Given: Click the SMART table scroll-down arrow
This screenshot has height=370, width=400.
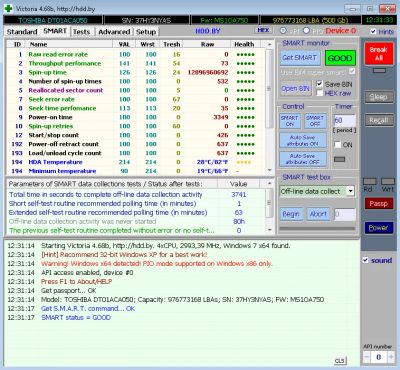Looking at the screenshot, I should point(270,170).
